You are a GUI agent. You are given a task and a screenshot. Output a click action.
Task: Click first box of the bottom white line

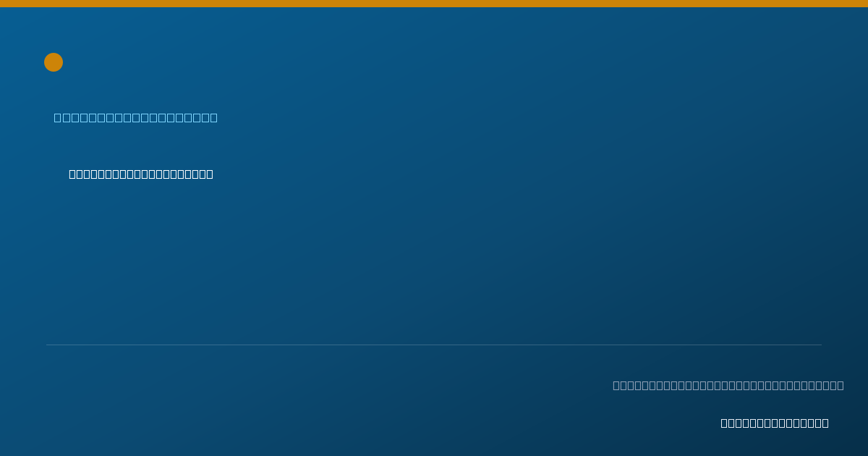tap(724, 423)
